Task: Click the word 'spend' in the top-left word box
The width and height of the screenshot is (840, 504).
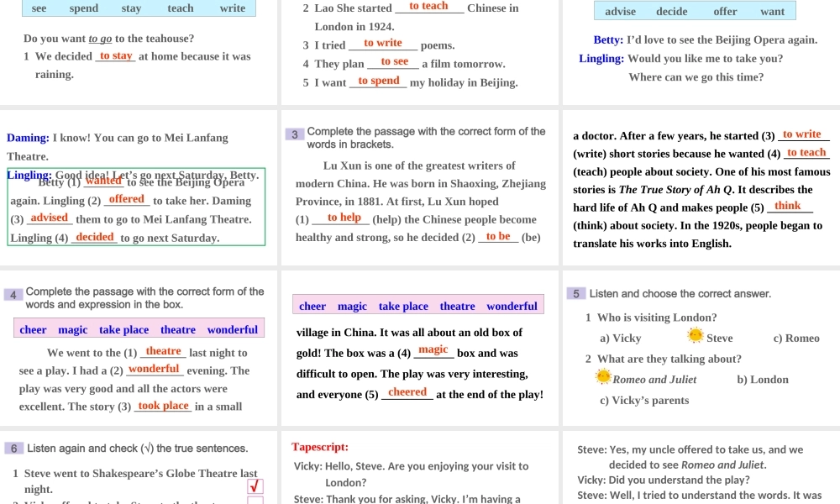Action: pos(83,8)
